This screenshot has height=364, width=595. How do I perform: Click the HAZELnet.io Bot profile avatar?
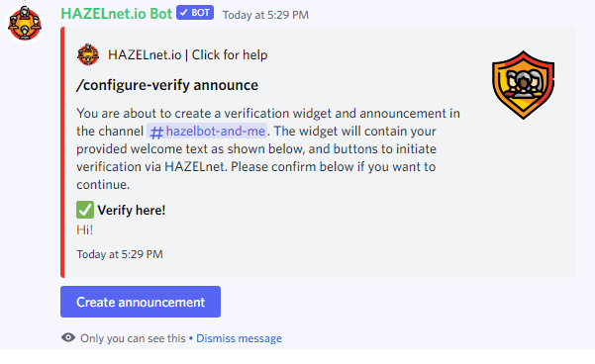coord(25,25)
